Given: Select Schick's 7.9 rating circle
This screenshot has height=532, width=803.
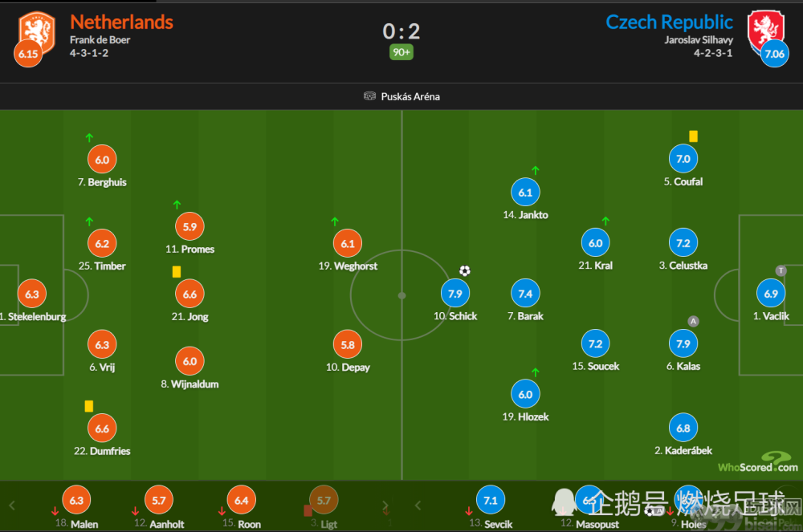Looking at the screenshot, I should 454,294.
